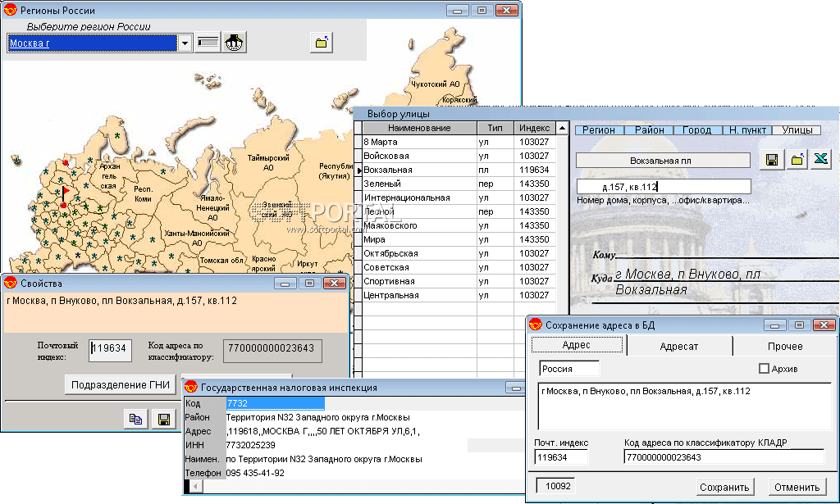Click the yellow folder icon in Регионы России
This screenshot has height=504, width=840.
[x=322, y=43]
